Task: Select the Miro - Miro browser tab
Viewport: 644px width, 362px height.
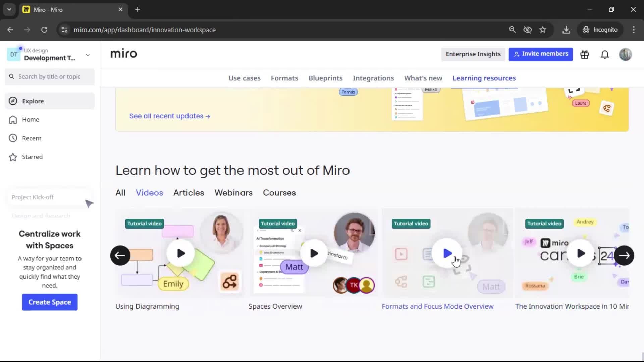Action: coord(73,10)
